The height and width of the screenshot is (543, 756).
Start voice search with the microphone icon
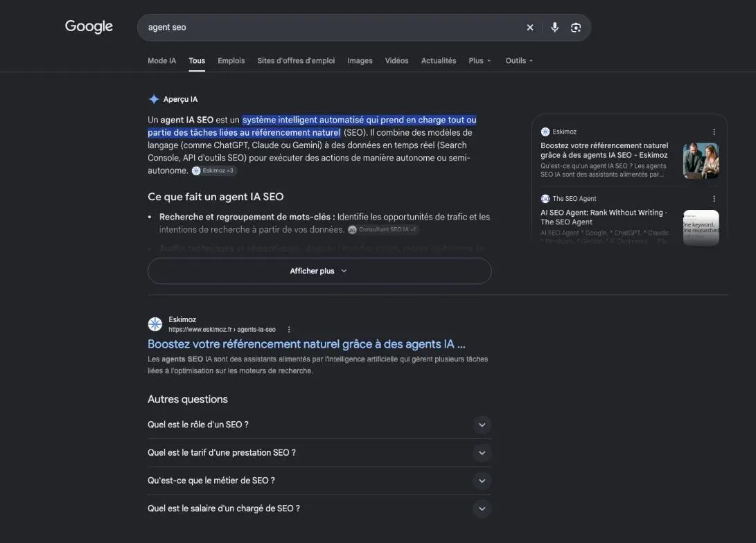click(x=555, y=28)
